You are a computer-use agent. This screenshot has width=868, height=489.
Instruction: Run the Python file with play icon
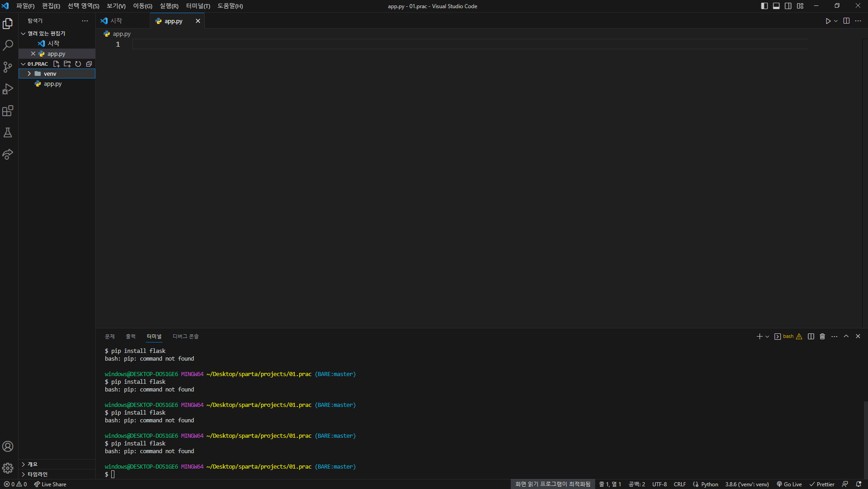(x=828, y=21)
